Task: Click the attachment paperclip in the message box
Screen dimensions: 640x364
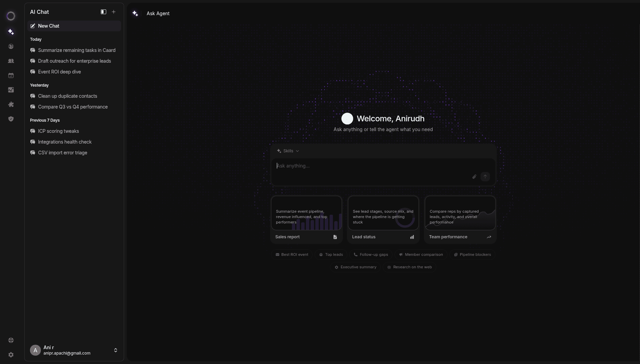Action: tap(473, 177)
